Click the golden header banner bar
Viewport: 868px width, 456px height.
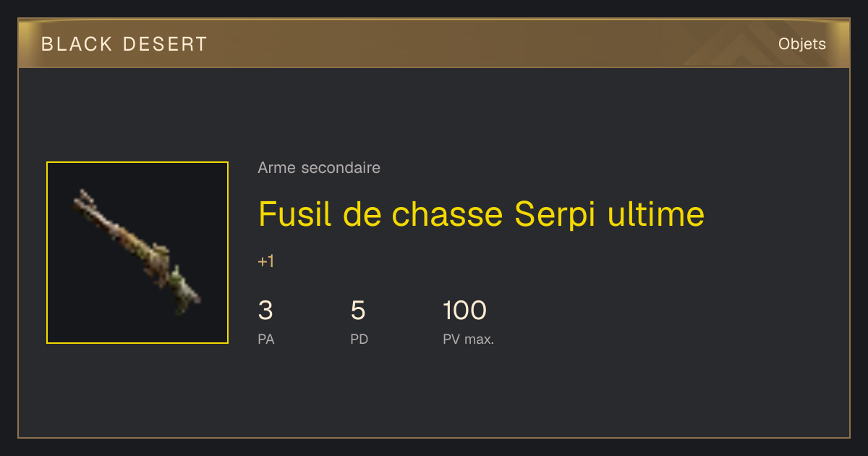point(434,43)
